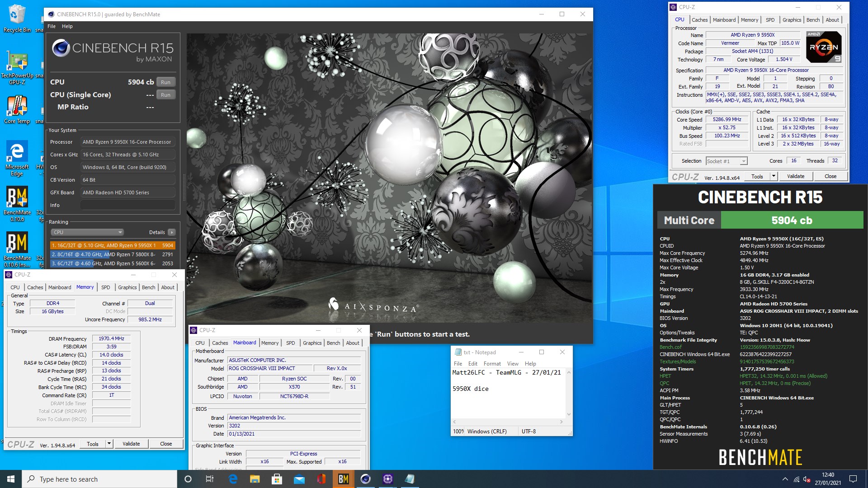This screenshot has height=488, width=868.
Task: Open Graphics tab in memory CPU-Z window
Action: (x=127, y=287)
